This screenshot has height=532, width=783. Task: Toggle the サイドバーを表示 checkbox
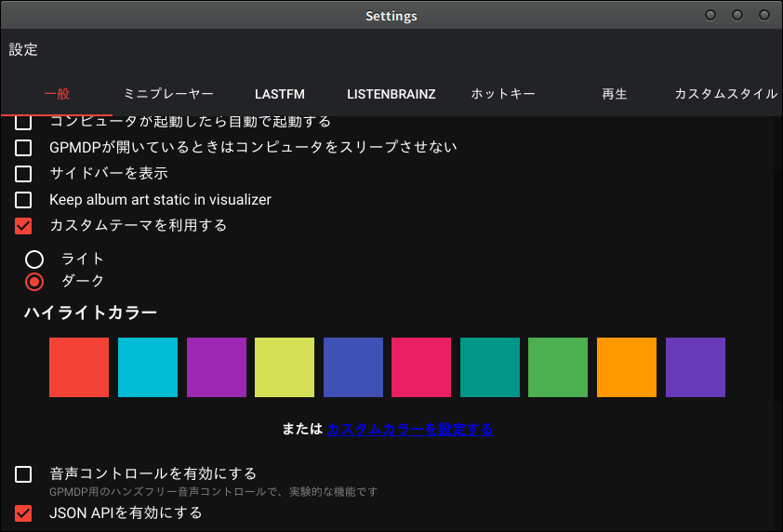click(23, 173)
